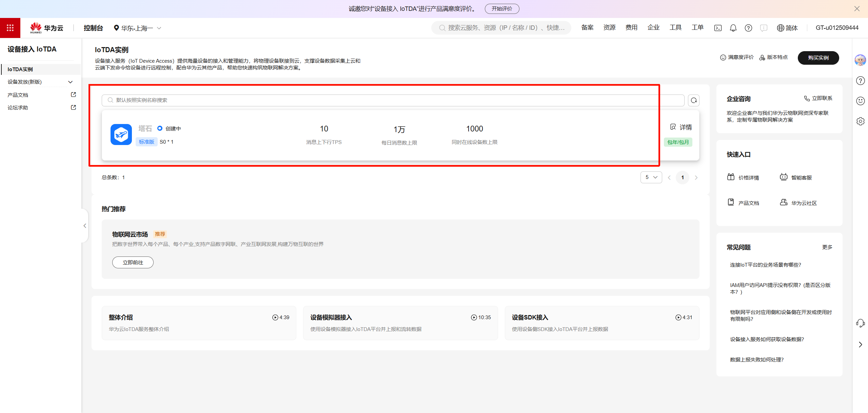868x413 pixels.
Task: Open the notifications bell
Action: [733, 28]
